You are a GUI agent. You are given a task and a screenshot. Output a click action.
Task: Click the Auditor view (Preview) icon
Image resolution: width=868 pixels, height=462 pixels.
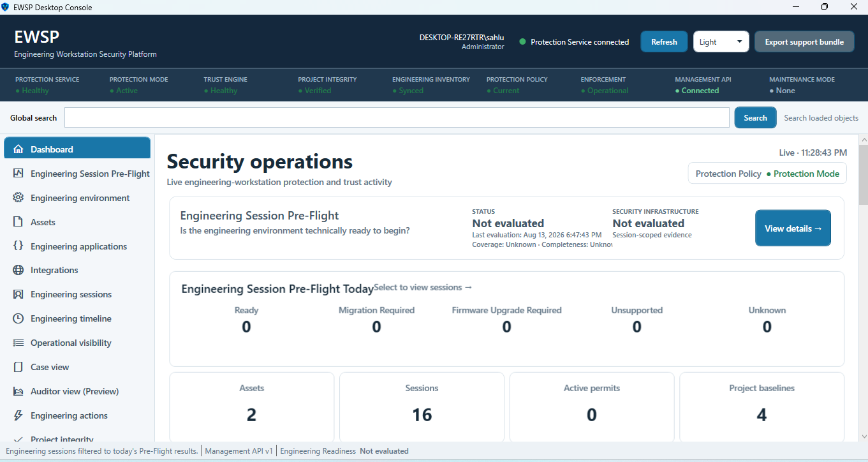pos(18,391)
